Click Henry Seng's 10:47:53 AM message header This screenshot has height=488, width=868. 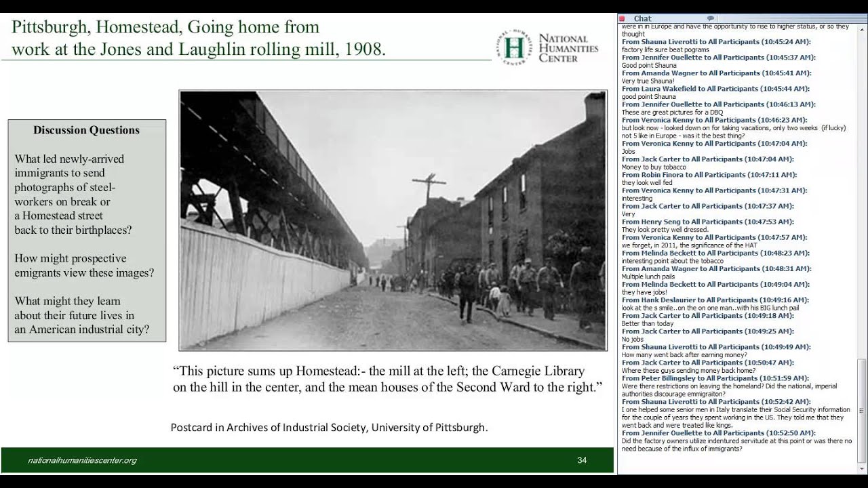click(x=707, y=222)
